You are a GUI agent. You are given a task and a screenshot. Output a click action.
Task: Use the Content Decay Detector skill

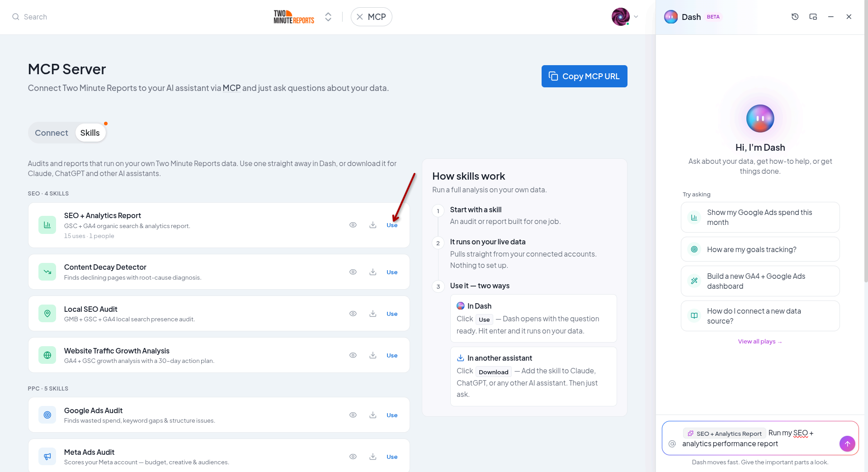pos(392,272)
